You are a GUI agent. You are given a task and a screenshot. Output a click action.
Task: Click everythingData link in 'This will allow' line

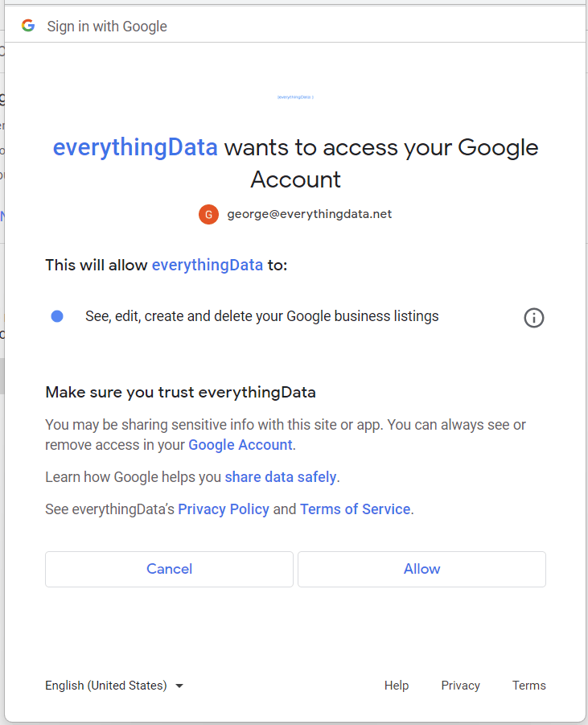tap(207, 265)
